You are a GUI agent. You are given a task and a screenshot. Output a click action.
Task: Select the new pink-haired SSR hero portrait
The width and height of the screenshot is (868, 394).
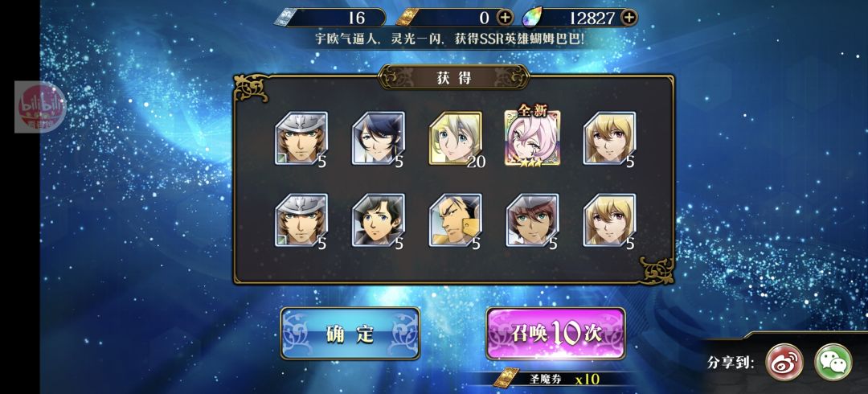532,138
